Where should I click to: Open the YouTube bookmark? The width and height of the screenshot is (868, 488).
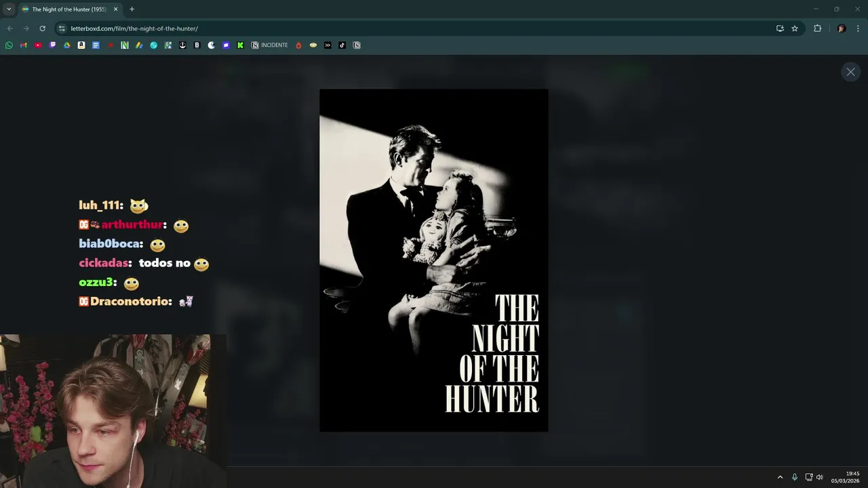(38, 45)
